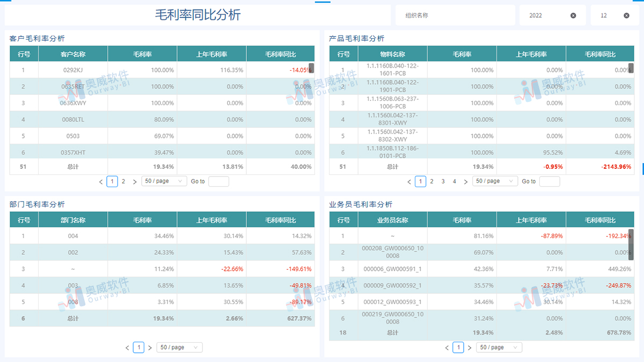Click previous page arrow under 客户毛利率分析
Viewport: 644px width, 362px height.
100,181
